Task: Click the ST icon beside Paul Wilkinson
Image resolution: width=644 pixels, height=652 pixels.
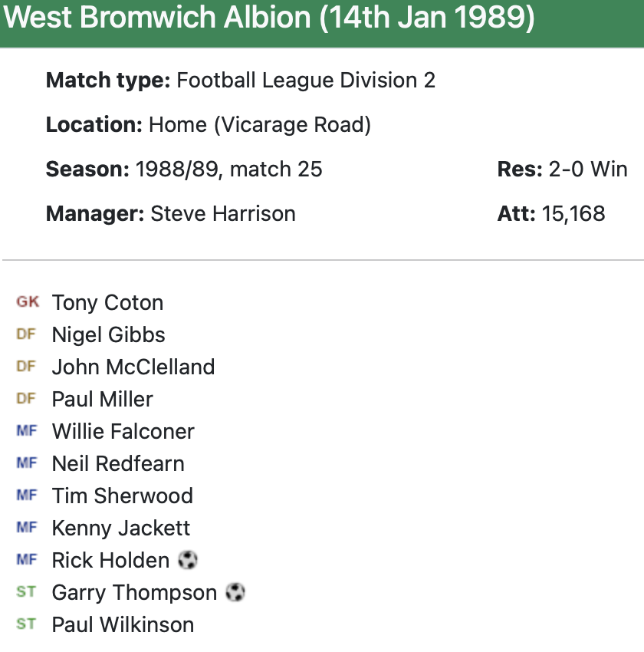Action: coord(26,624)
